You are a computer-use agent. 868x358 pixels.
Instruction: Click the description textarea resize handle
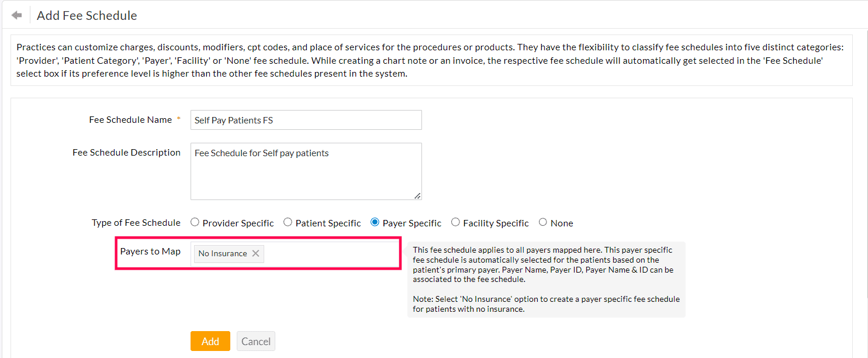tap(418, 196)
